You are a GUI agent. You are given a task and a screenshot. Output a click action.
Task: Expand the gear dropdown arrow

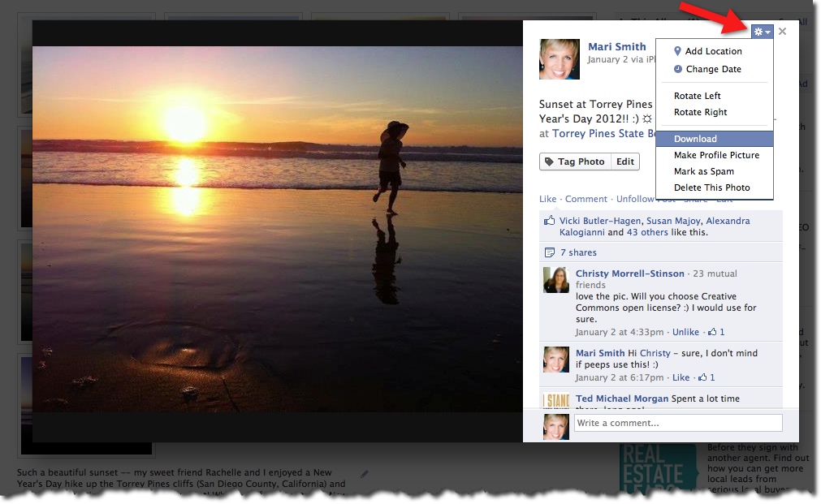[767, 31]
